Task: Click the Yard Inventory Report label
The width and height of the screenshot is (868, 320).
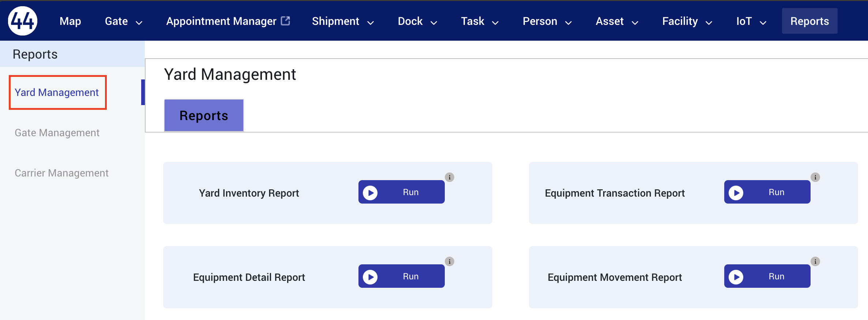Action: [249, 193]
